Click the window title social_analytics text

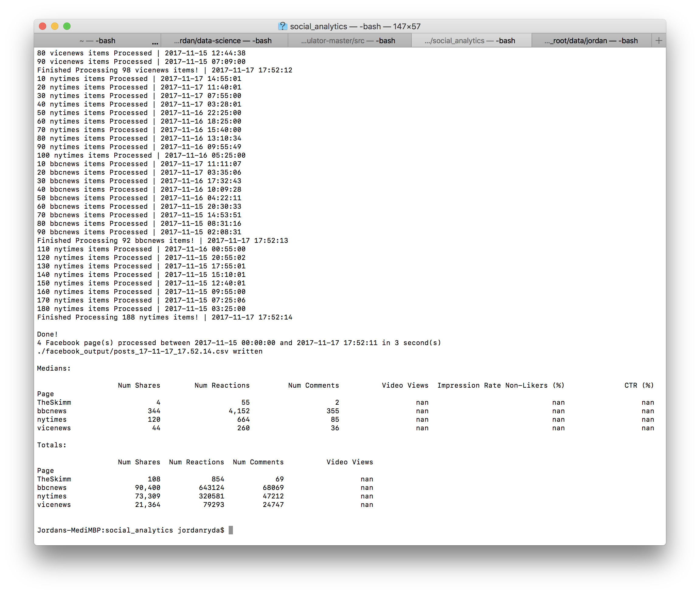point(318,26)
